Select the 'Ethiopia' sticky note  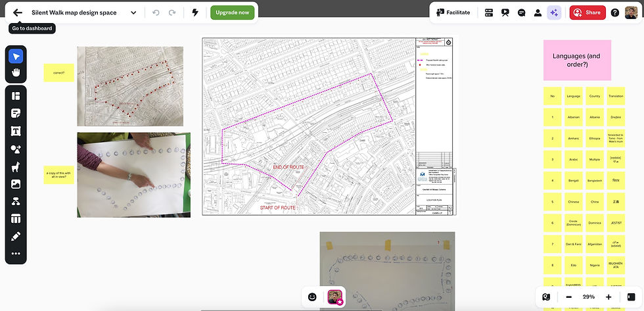(595, 139)
